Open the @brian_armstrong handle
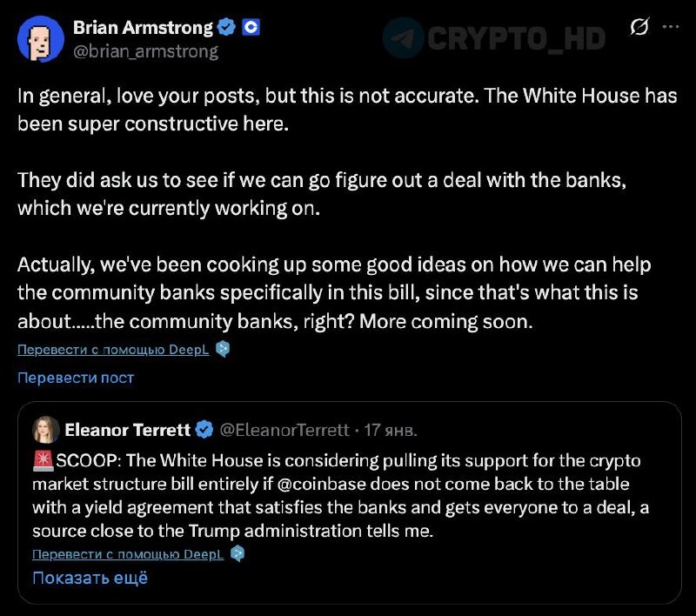This screenshot has height=616, width=696. pos(145,50)
